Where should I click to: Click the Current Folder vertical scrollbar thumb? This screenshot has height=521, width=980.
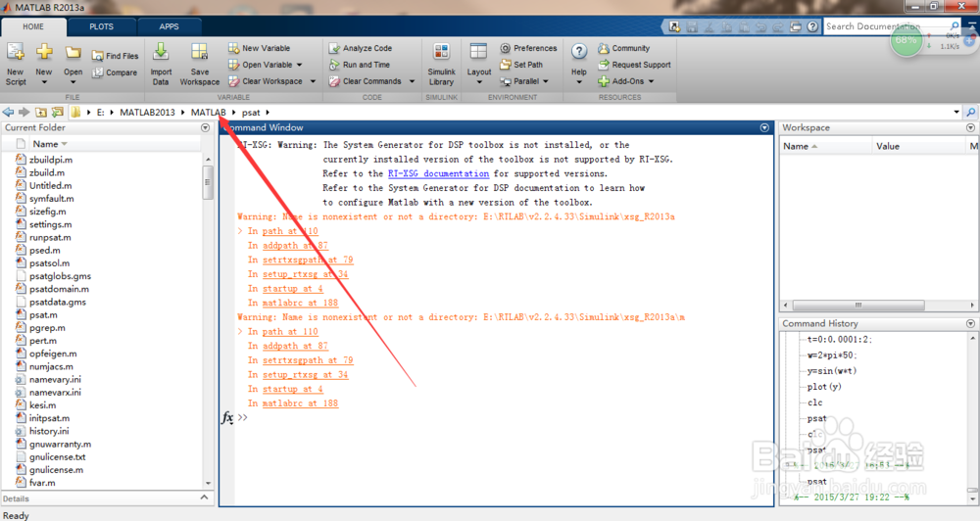pyautogui.click(x=207, y=182)
